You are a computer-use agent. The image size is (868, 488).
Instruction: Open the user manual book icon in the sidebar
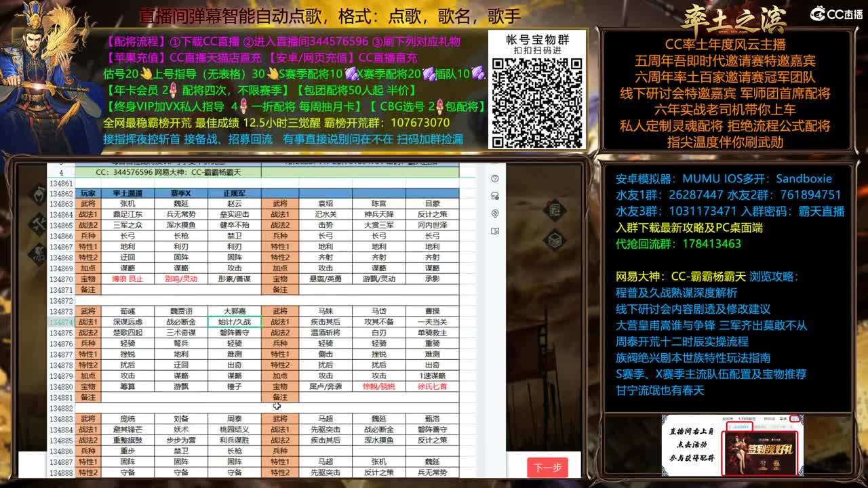point(496,231)
